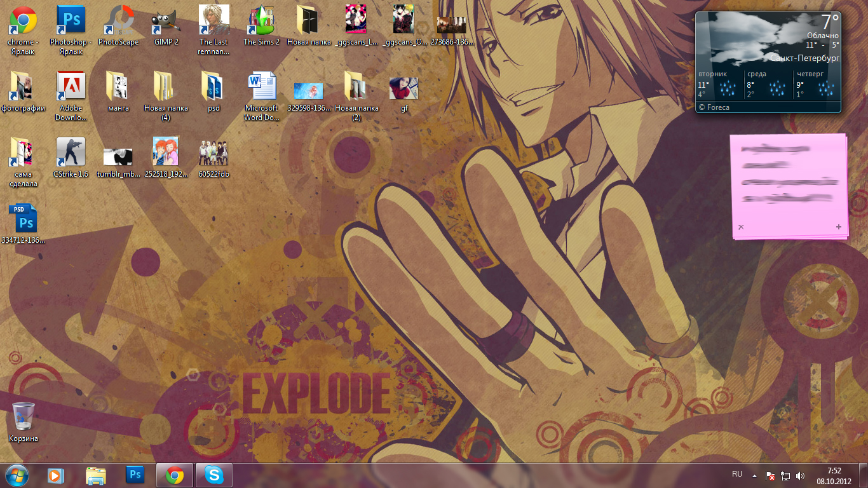
Task: Add a new sticky note
Action: tap(839, 227)
